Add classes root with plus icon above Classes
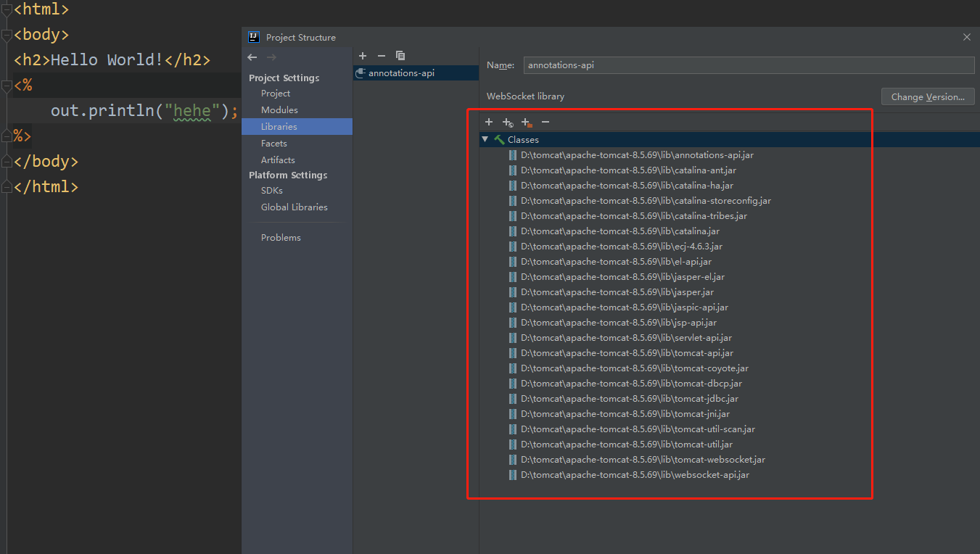Viewport: 980px width, 554px height. (x=489, y=122)
